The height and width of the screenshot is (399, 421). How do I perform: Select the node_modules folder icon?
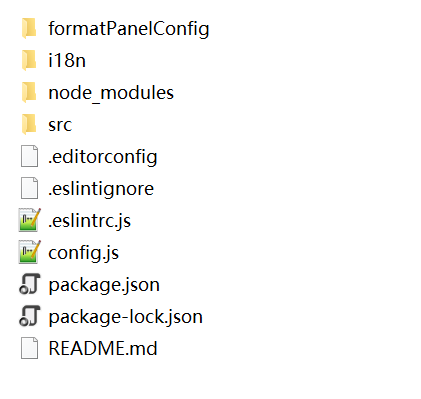pyautogui.click(x=29, y=92)
